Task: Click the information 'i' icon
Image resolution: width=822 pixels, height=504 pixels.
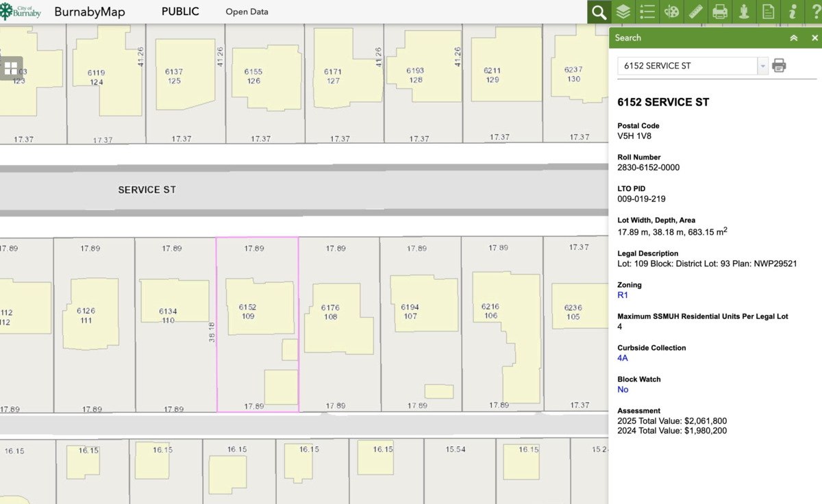Action: 793,12
